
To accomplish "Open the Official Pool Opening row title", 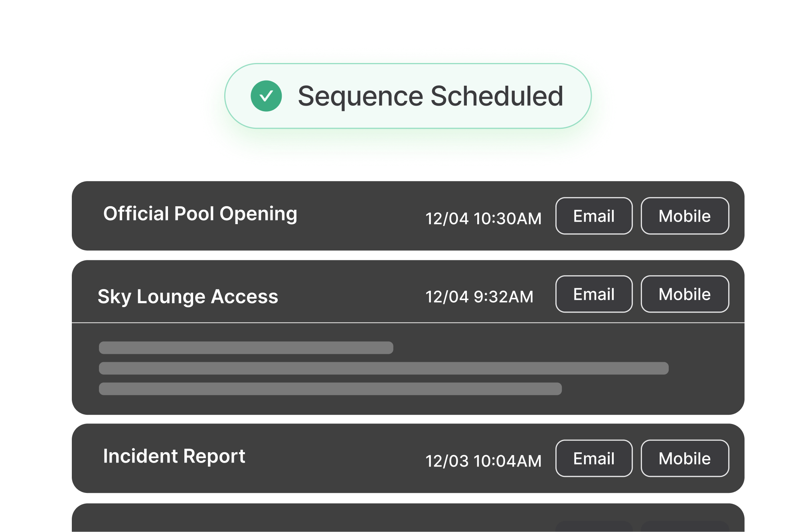I will click(200, 214).
